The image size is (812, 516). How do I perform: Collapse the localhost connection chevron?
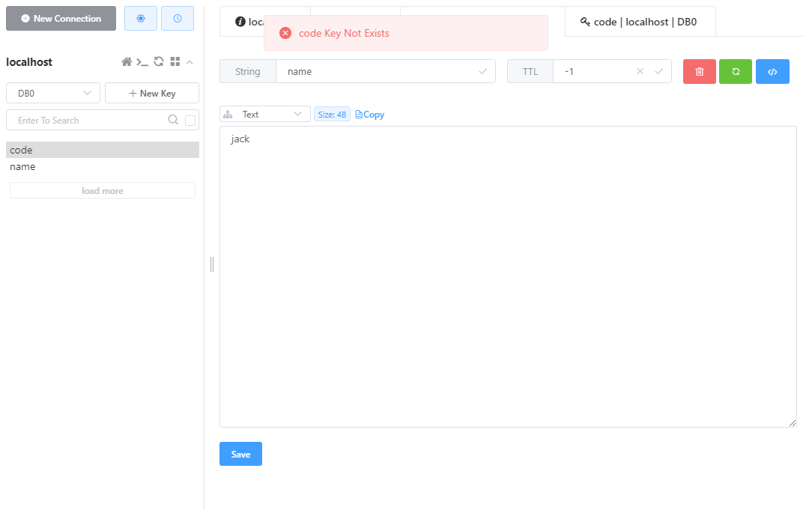(190, 62)
